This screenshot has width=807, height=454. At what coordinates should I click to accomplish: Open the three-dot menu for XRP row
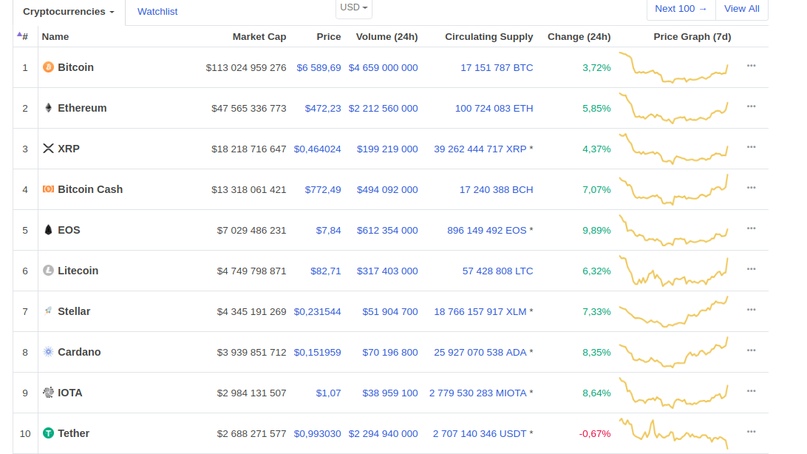[x=751, y=147]
